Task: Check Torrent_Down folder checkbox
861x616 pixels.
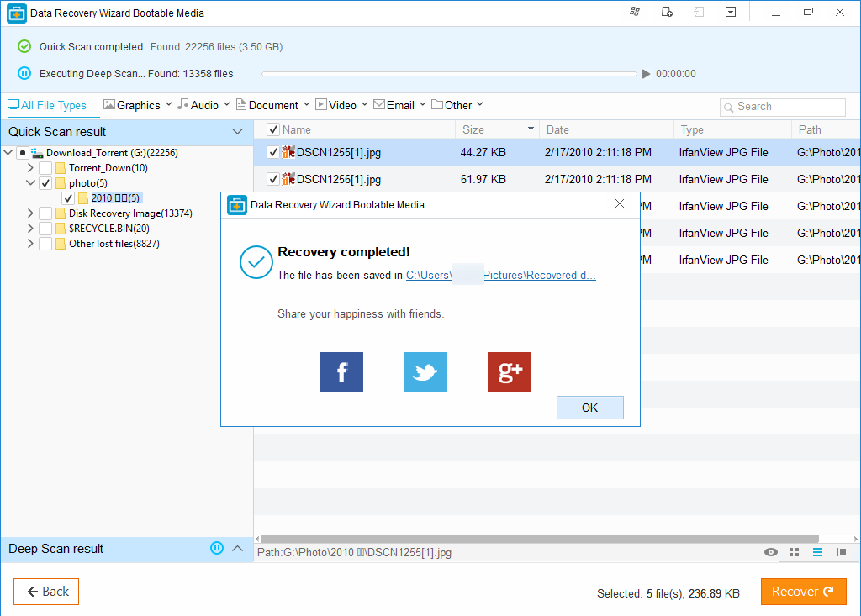Action: point(45,168)
